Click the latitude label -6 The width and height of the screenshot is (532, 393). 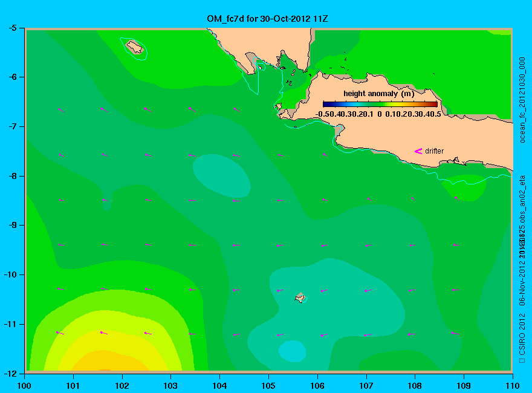pyautogui.click(x=13, y=77)
